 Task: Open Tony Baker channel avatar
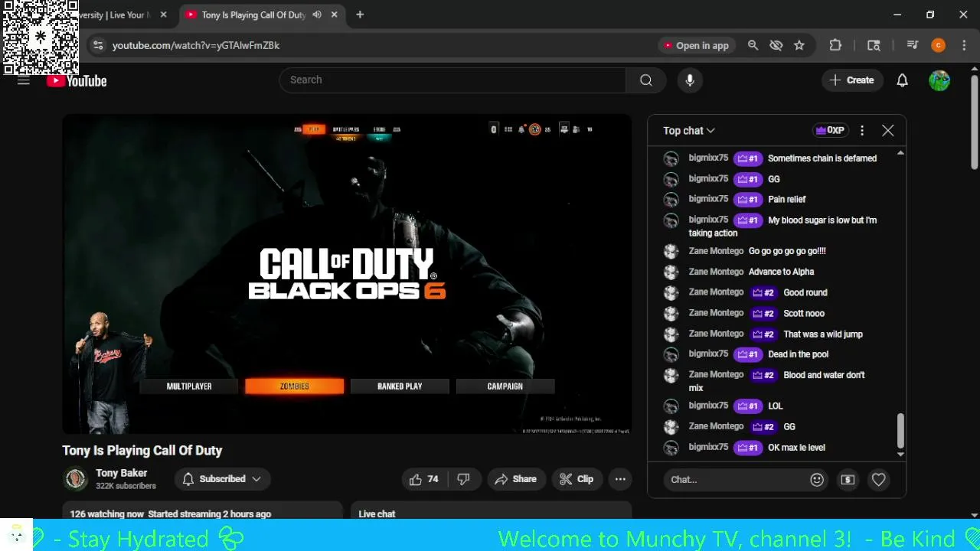(75, 479)
